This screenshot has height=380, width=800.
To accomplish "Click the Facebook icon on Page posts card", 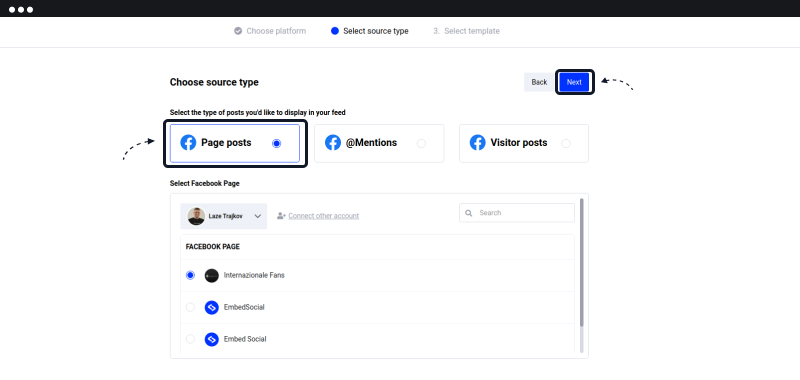I will [188, 143].
